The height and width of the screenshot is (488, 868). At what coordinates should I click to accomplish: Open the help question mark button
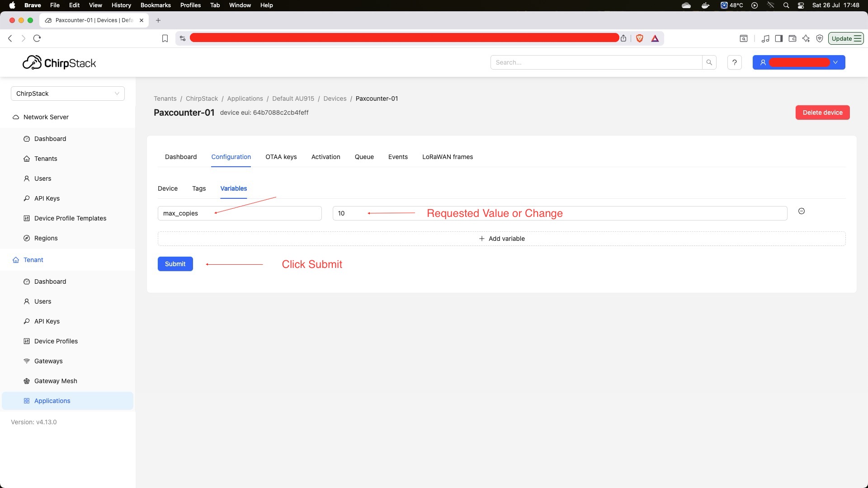[734, 62]
